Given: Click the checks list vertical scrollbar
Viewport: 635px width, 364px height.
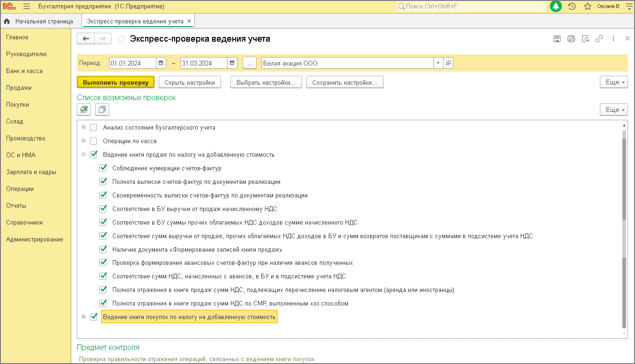Looking at the screenshot, I should [x=624, y=229].
